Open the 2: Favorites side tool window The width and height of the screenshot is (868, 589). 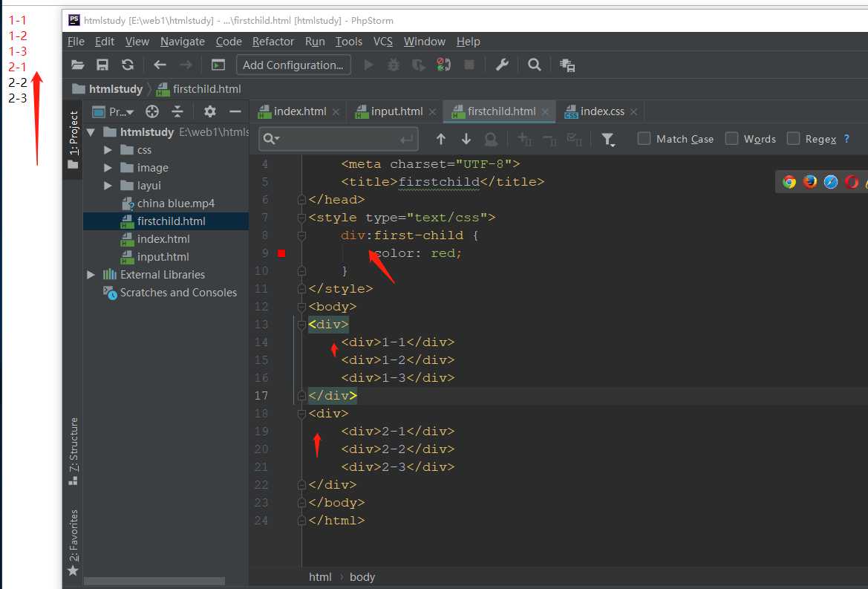click(x=73, y=542)
